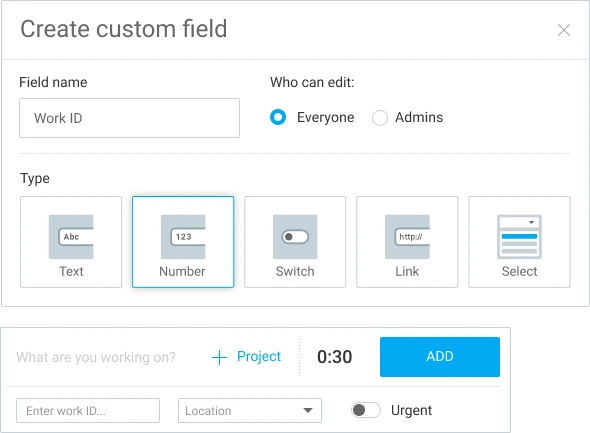This screenshot has width=590, height=433.
Task: Choose the Select dropdown field type
Action: pyautogui.click(x=519, y=242)
